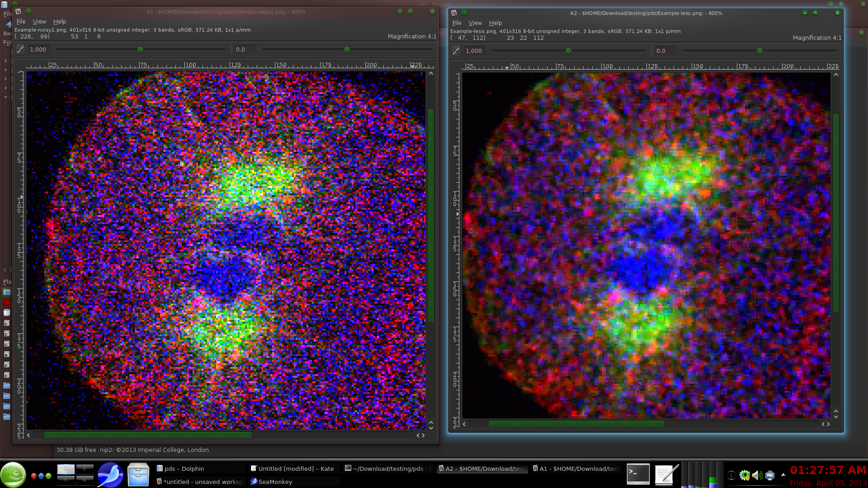
Task: Click the 01:27:57 AM clock
Action: point(828,470)
